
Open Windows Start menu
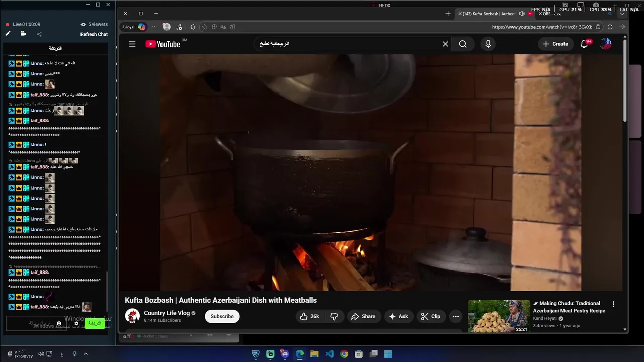[x=388, y=354]
